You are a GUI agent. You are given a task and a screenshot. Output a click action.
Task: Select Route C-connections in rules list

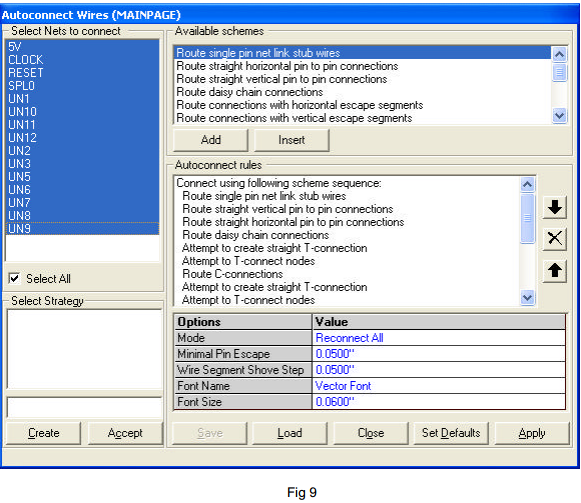point(233,274)
